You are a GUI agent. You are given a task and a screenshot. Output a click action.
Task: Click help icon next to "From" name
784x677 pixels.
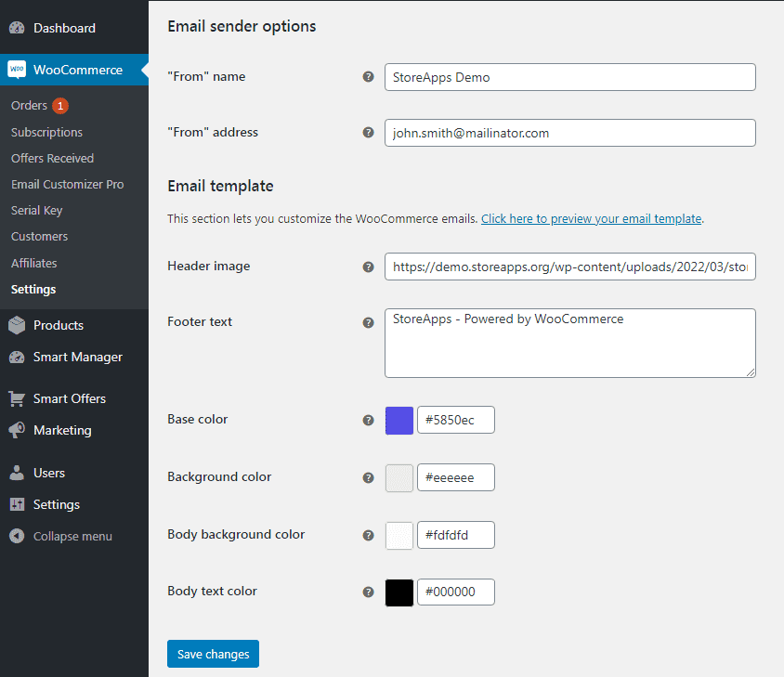pos(368,76)
